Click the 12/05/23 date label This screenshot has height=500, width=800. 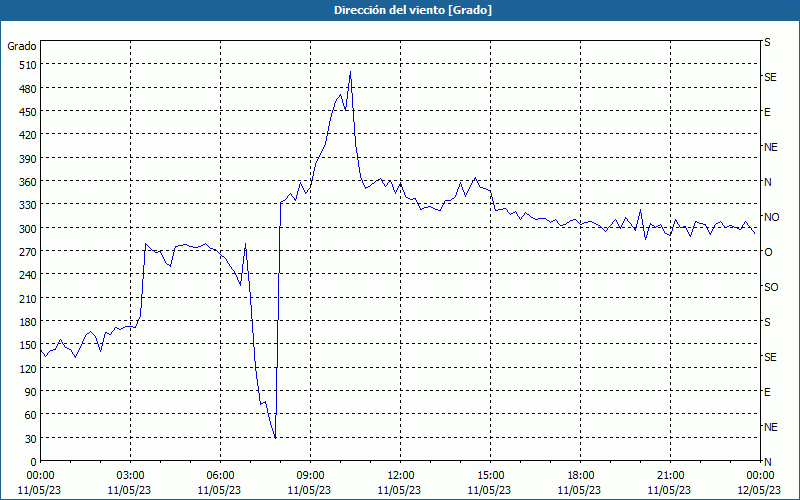(x=760, y=490)
